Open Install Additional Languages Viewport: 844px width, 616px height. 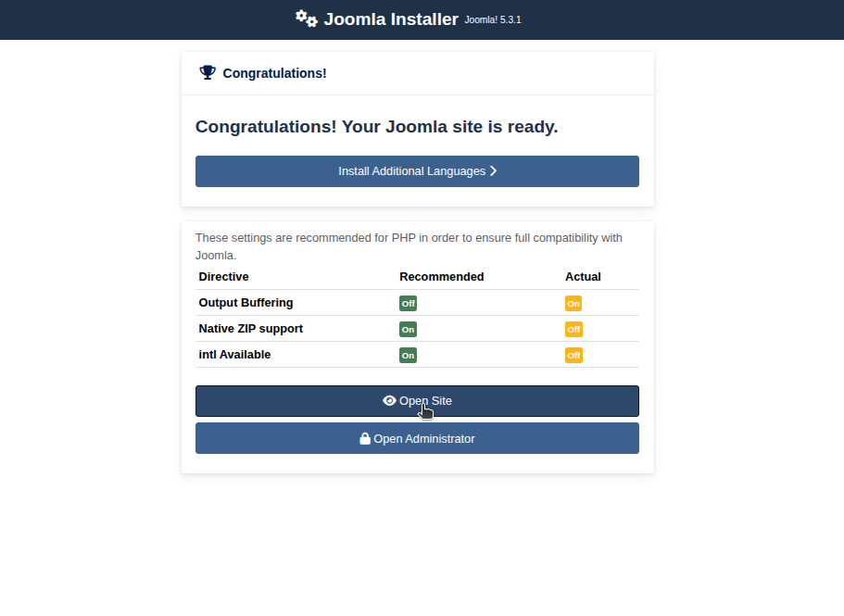tap(417, 171)
